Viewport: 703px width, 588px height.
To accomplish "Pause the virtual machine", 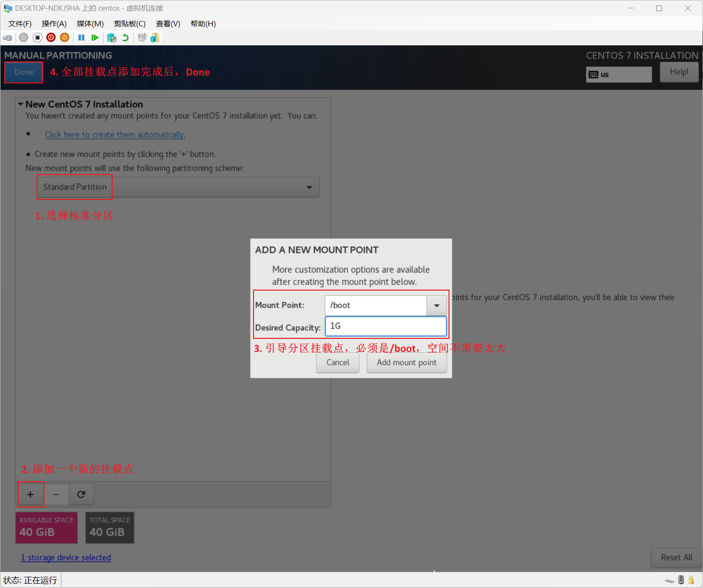I will [81, 38].
